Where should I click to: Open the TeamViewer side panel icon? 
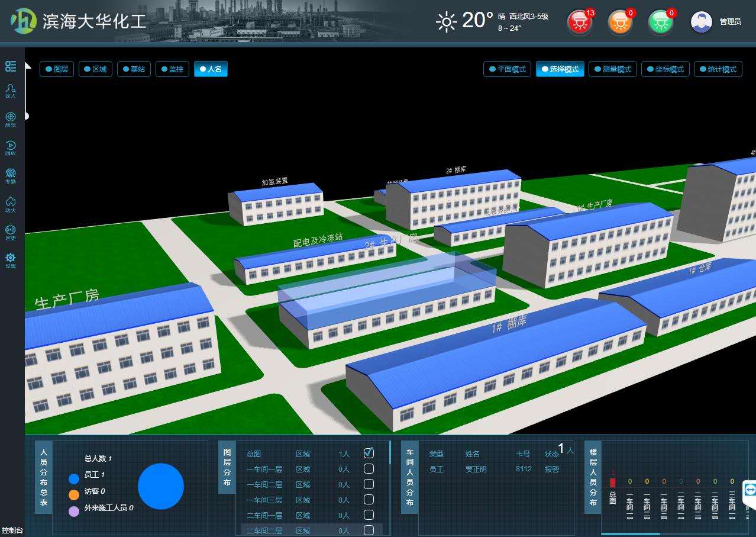[x=750, y=490]
